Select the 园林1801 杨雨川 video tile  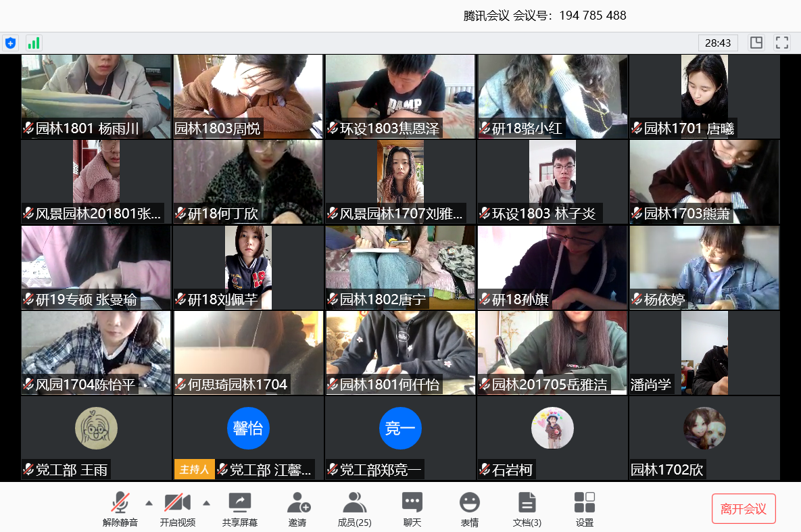96,97
